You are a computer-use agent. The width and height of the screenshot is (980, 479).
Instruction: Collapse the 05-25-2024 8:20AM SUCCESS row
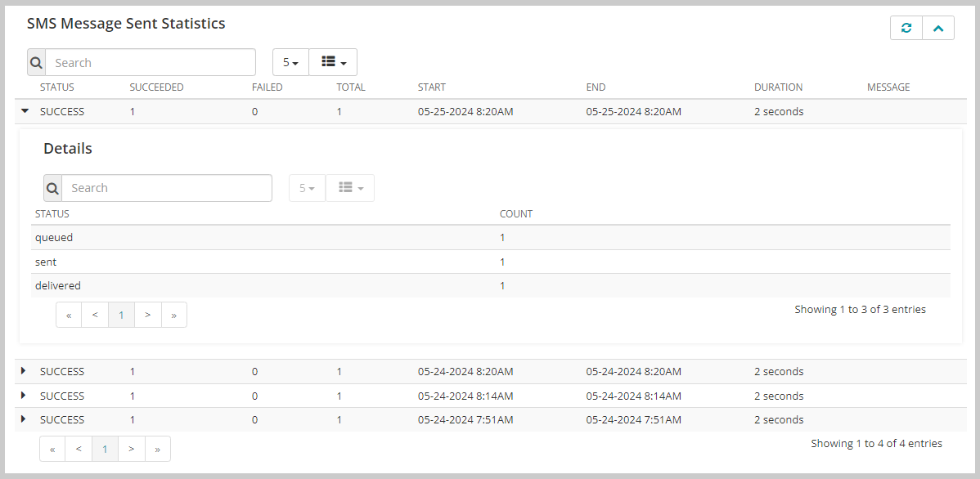(x=25, y=111)
